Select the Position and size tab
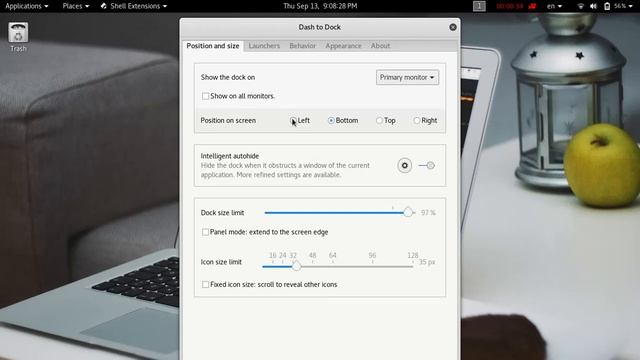640x360 pixels. 213,46
